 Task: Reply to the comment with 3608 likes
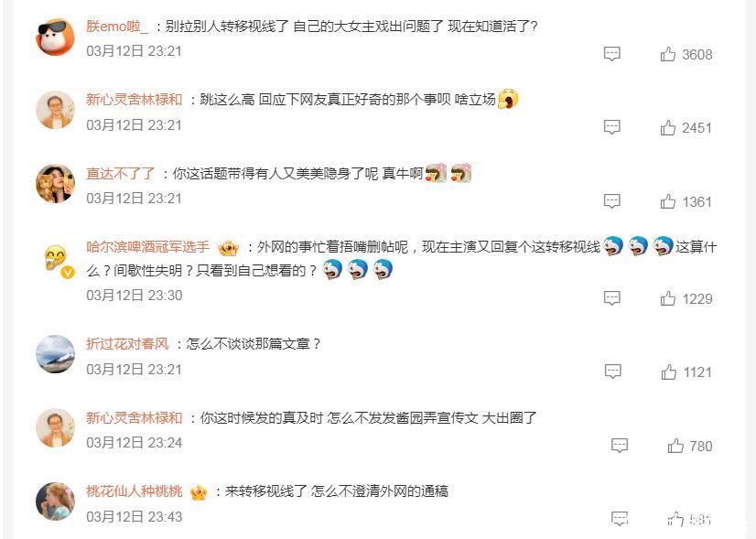tap(611, 54)
